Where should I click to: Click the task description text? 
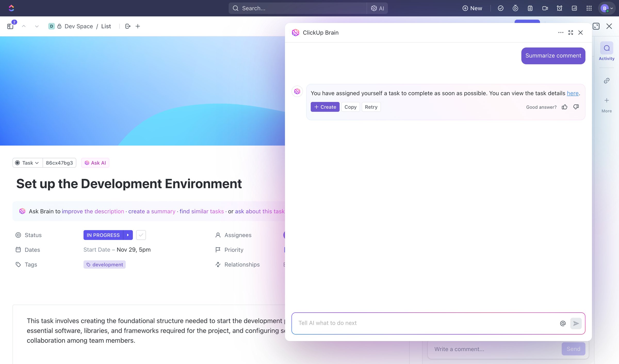click(x=156, y=331)
